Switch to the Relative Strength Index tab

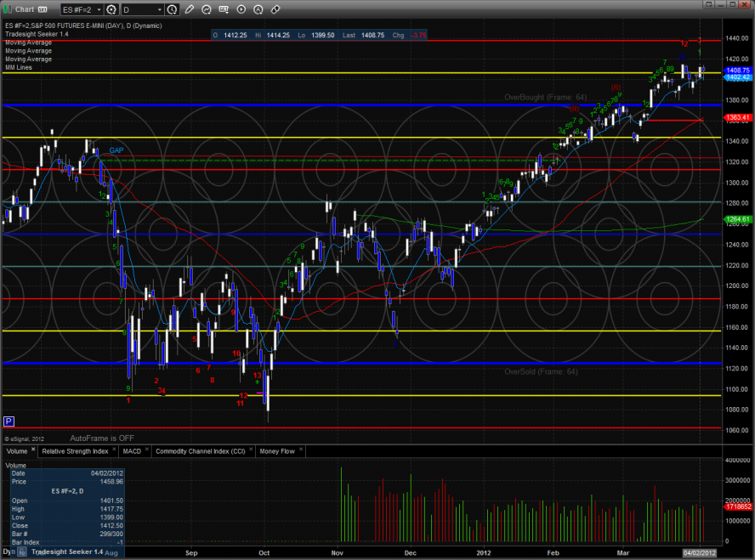pyautogui.click(x=76, y=451)
